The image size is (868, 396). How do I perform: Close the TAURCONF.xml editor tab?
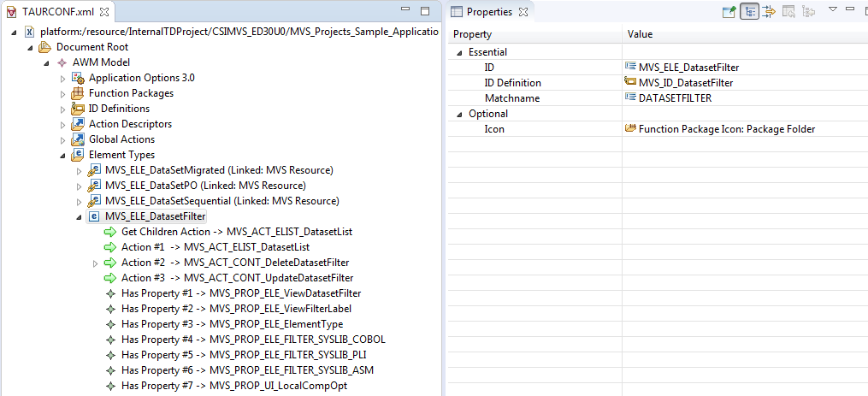pos(104,11)
